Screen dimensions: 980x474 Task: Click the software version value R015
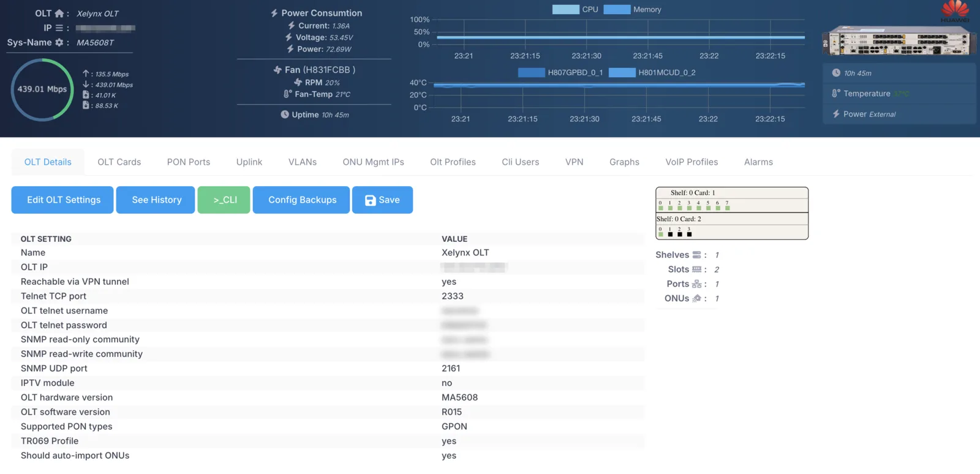(452, 412)
